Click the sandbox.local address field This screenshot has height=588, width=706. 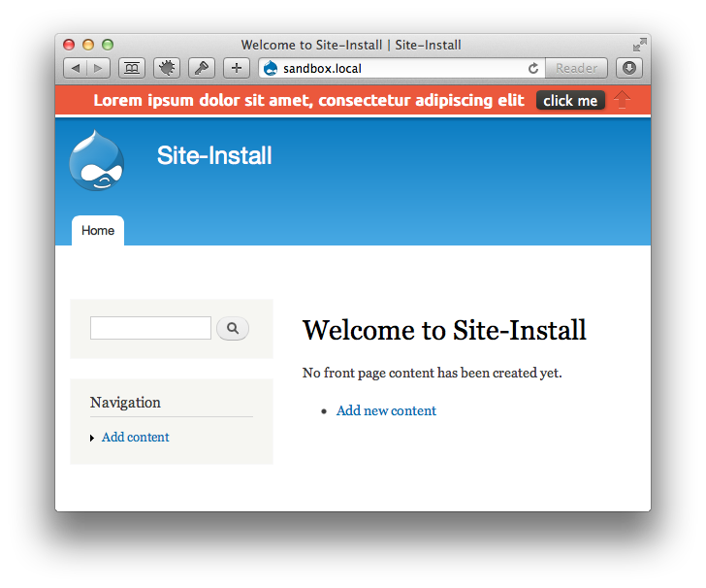pos(401,69)
